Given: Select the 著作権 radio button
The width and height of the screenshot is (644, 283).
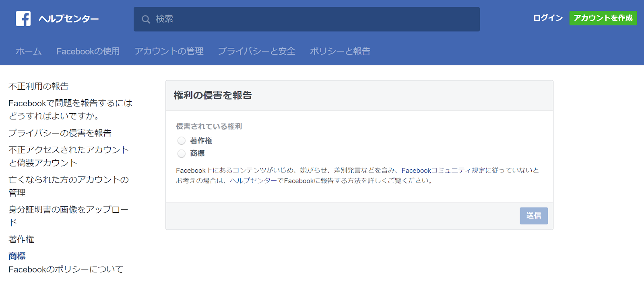Looking at the screenshot, I should [182, 141].
